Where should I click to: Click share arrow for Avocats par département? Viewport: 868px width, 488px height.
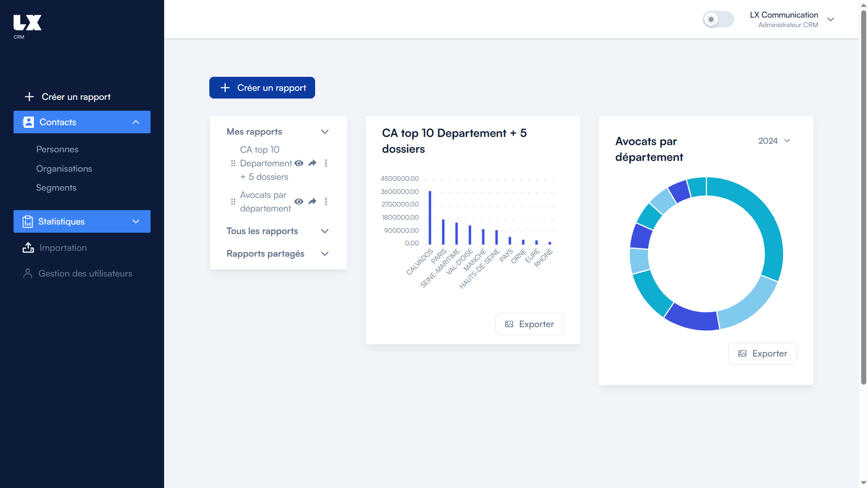(x=312, y=202)
